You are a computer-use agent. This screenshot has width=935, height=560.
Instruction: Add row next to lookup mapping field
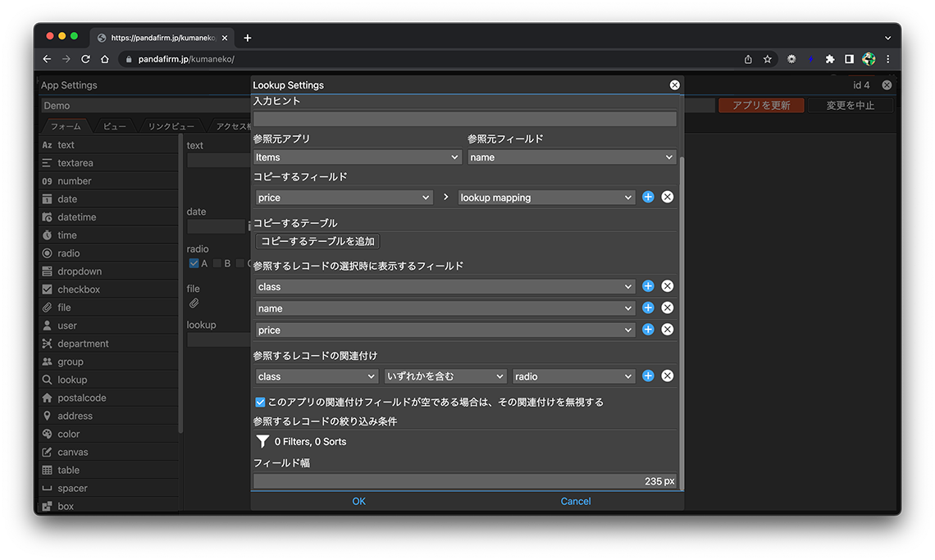tap(648, 198)
